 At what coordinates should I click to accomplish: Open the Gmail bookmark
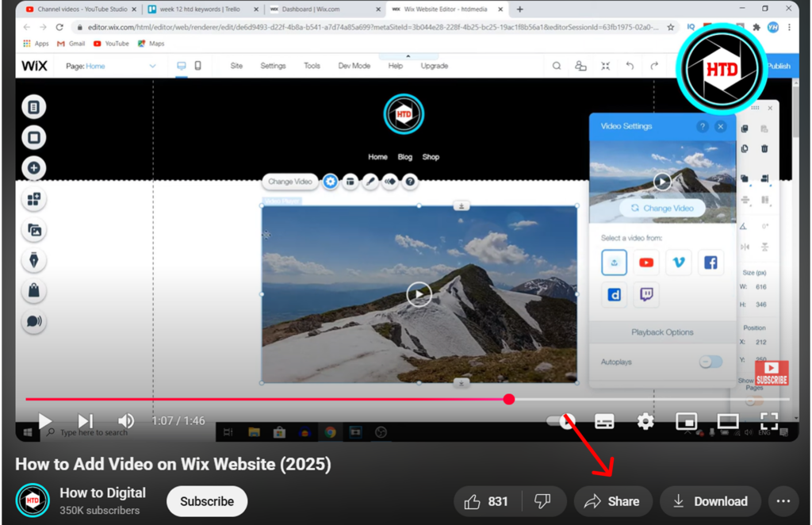(71, 44)
